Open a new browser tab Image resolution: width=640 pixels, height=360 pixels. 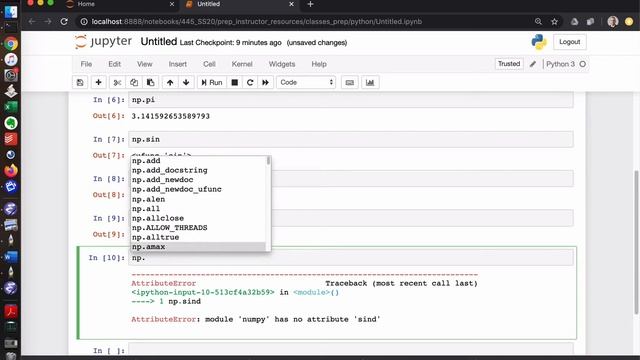tap(310, 4)
